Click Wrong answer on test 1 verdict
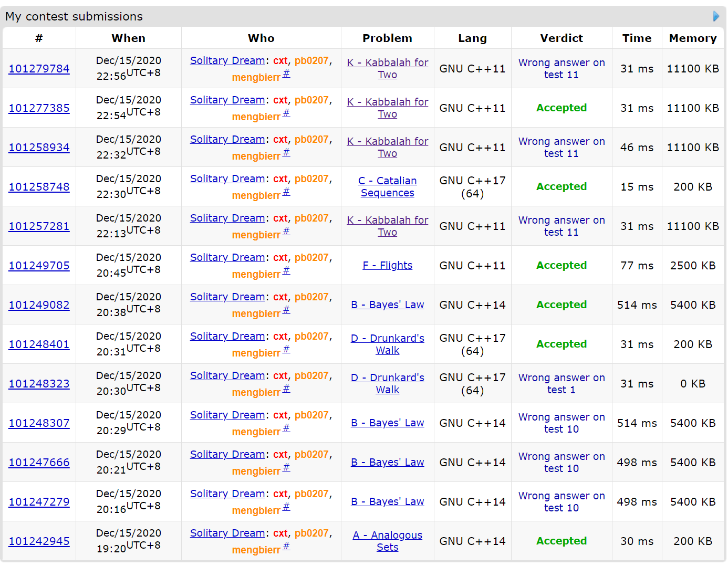The width and height of the screenshot is (728, 566). (561, 384)
